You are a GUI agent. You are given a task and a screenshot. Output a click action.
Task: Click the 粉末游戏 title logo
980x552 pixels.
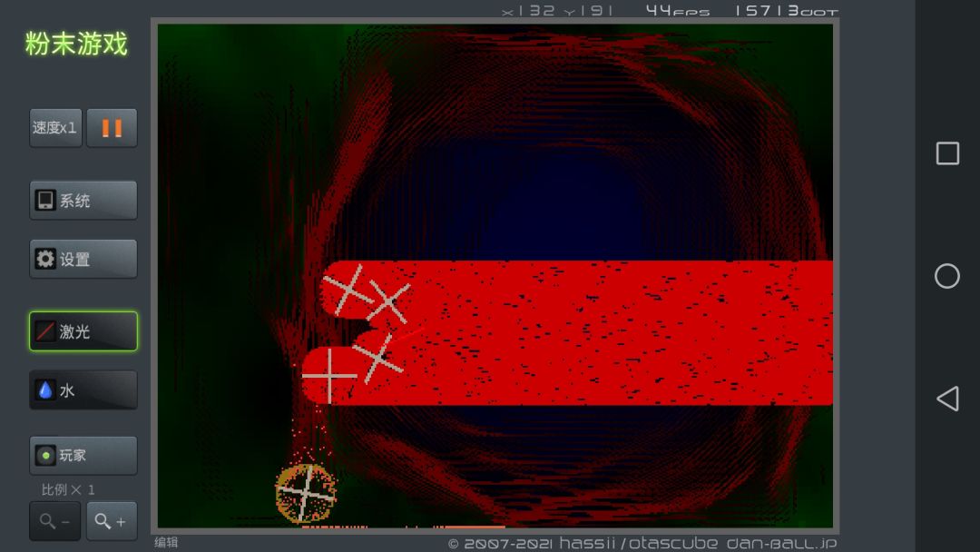(x=76, y=44)
